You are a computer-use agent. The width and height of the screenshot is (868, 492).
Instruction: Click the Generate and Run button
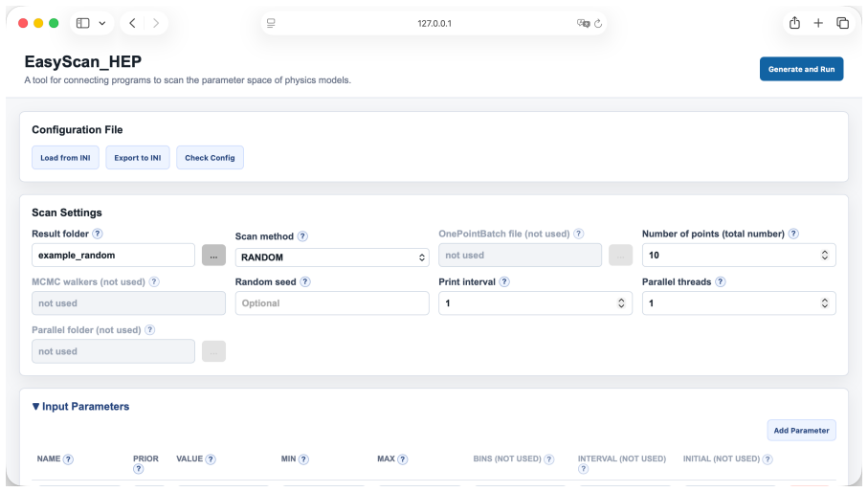(x=802, y=69)
